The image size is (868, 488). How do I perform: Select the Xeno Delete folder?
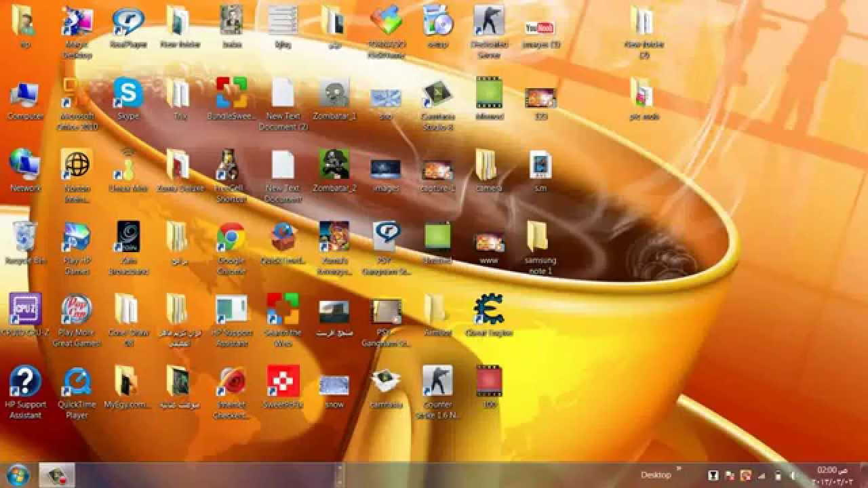tap(180, 171)
